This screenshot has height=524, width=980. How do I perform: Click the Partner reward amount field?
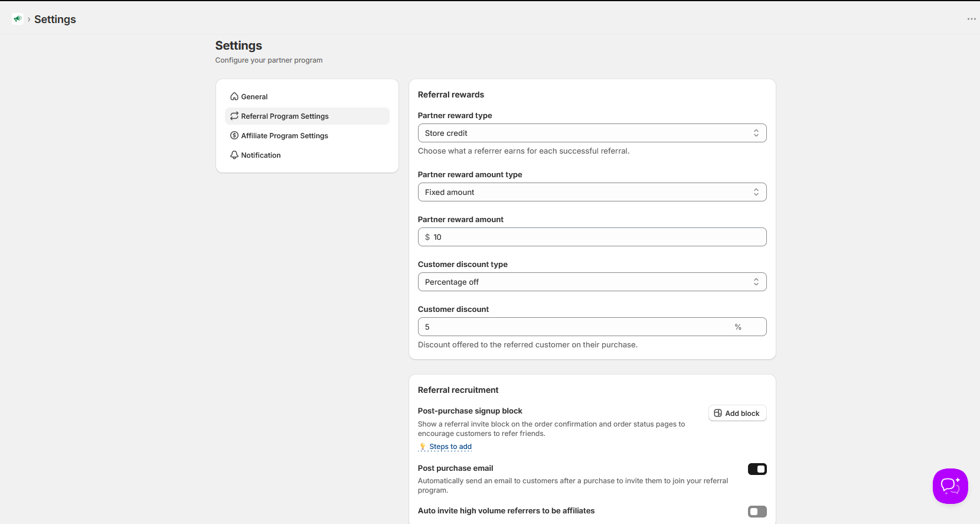click(x=592, y=237)
